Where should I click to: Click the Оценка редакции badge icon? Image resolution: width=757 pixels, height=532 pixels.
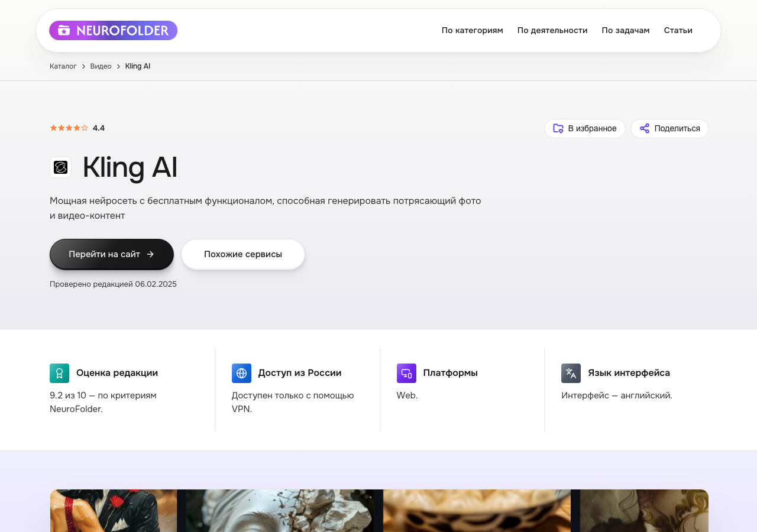59,373
